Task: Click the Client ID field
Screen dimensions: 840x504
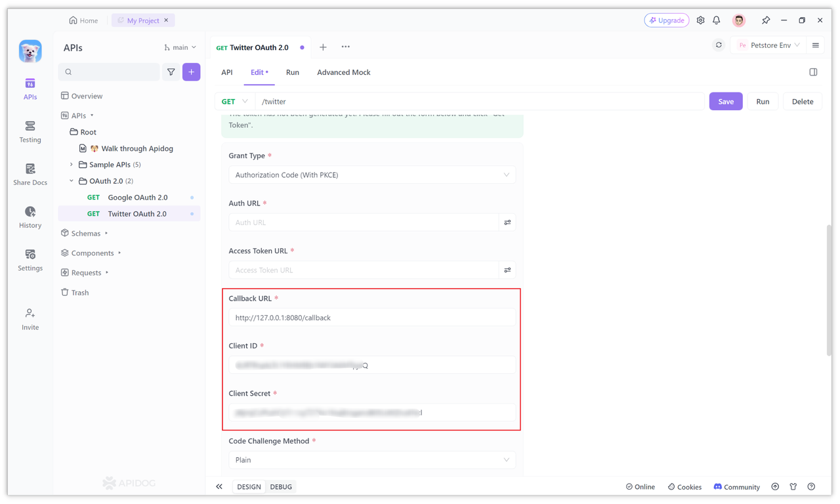Action: (372, 365)
